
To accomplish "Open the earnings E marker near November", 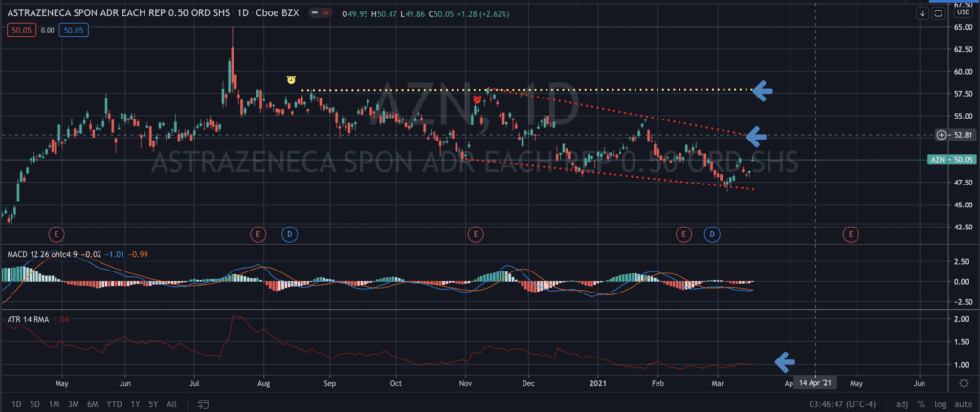I will (x=476, y=234).
